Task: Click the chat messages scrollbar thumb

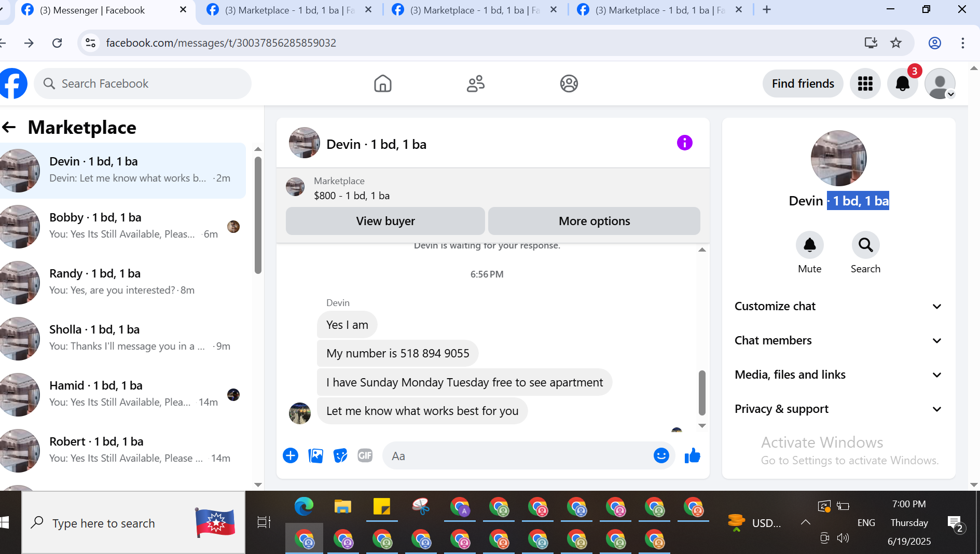Action: point(702,393)
